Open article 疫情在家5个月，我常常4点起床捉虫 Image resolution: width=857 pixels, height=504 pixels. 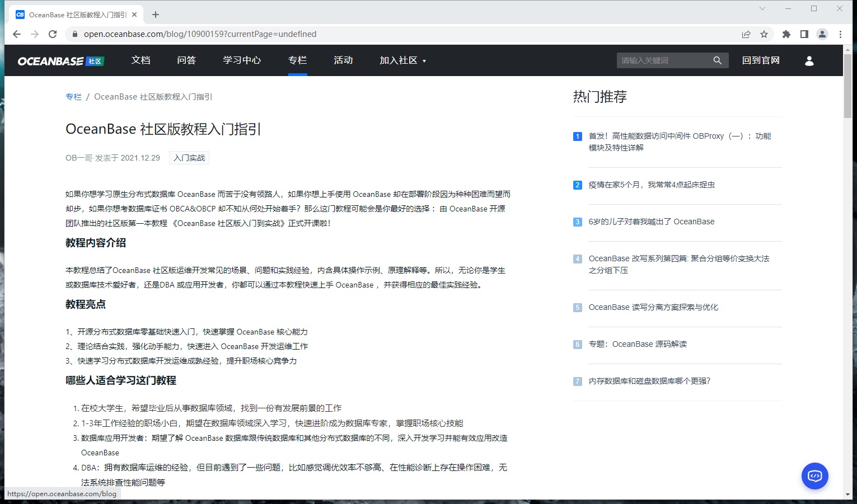coord(652,185)
